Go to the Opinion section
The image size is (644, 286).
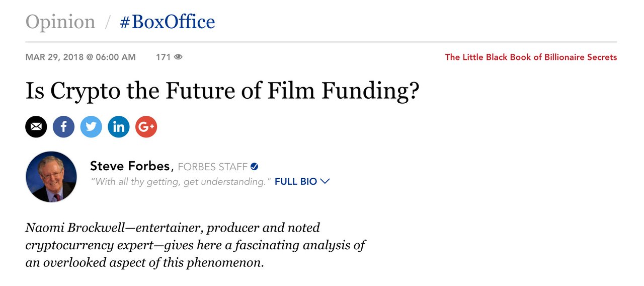[x=60, y=22]
